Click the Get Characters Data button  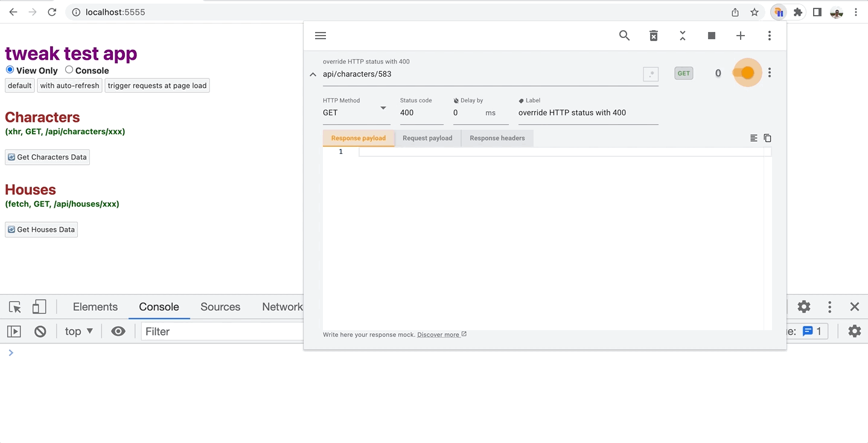(x=47, y=157)
